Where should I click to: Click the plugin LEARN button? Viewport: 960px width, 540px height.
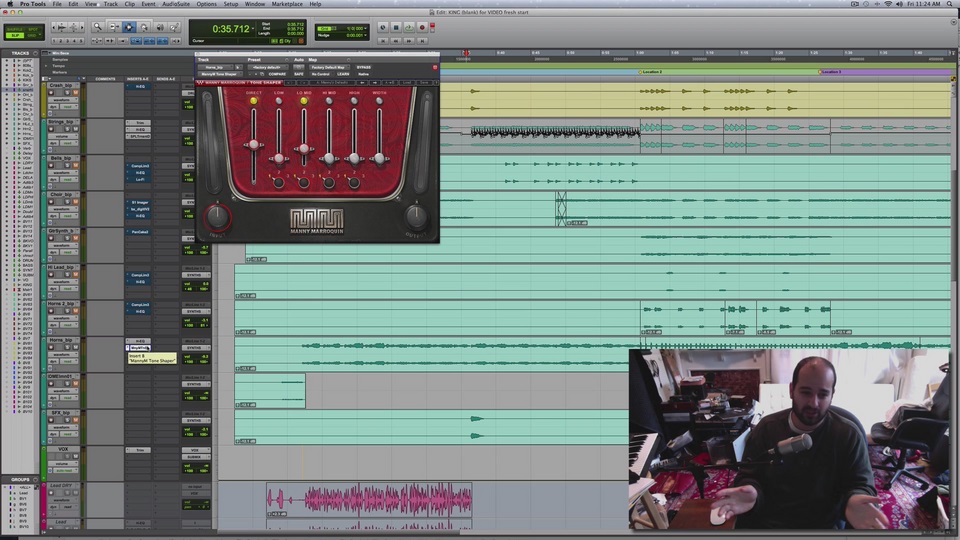coord(341,74)
